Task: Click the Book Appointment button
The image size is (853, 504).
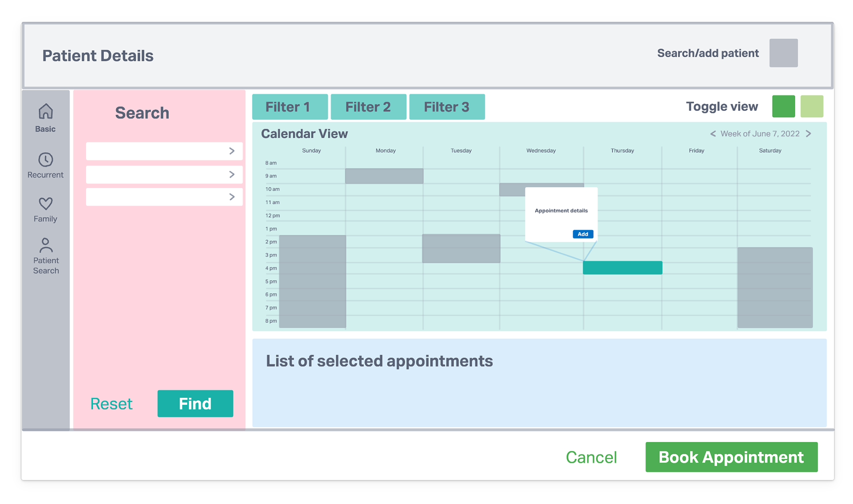Action: coord(731,457)
